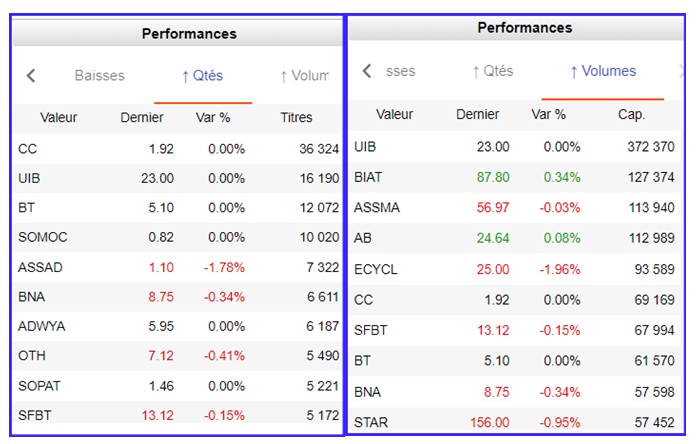Click ADWYA value in left table
This screenshot has height=444, width=696.
pos(39,326)
